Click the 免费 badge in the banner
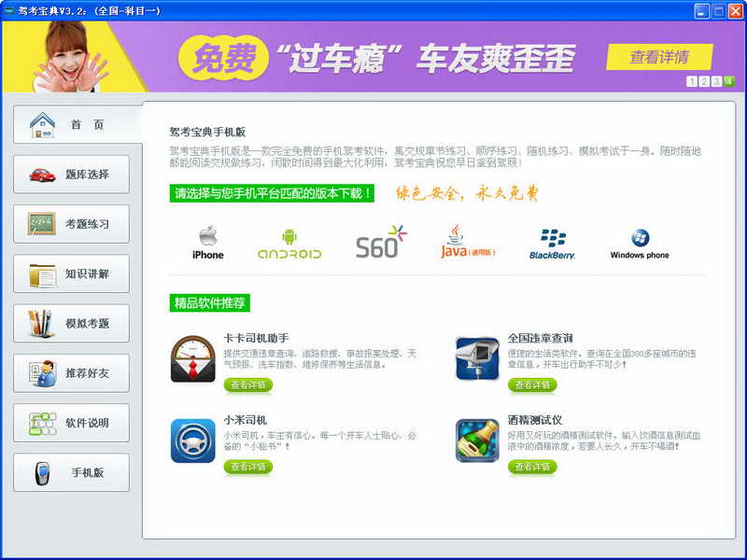Screen dimensions: 747x560 [223, 59]
